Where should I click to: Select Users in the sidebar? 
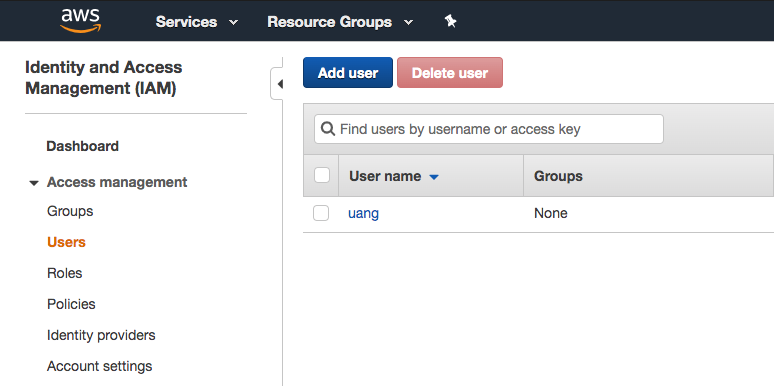pyautogui.click(x=66, y=242)
